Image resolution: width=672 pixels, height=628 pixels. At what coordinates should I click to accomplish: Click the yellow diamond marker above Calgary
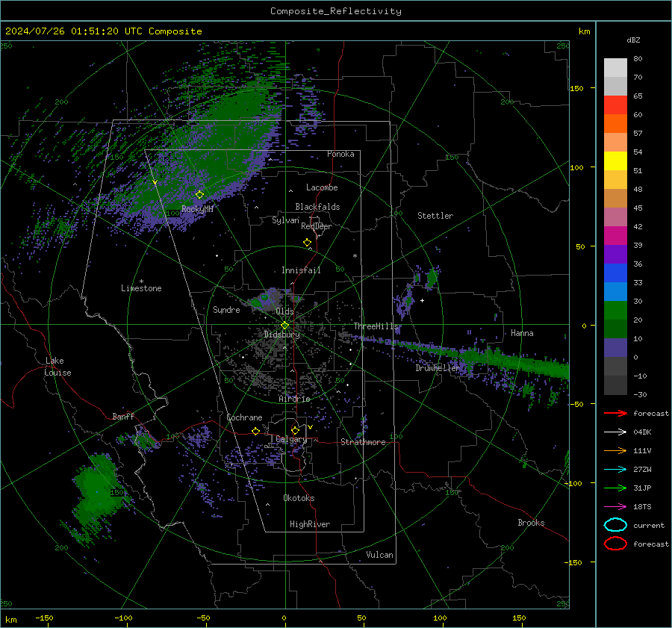point(295,430)
